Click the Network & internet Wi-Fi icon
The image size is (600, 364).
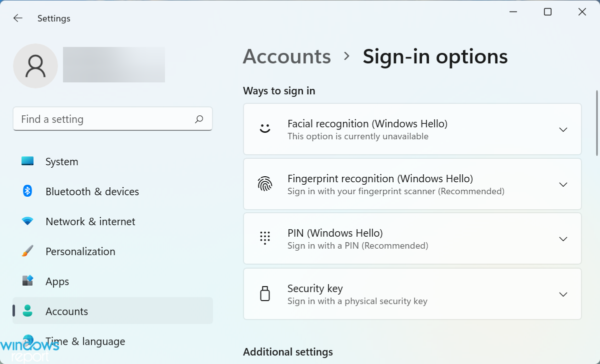pos(27,221)
